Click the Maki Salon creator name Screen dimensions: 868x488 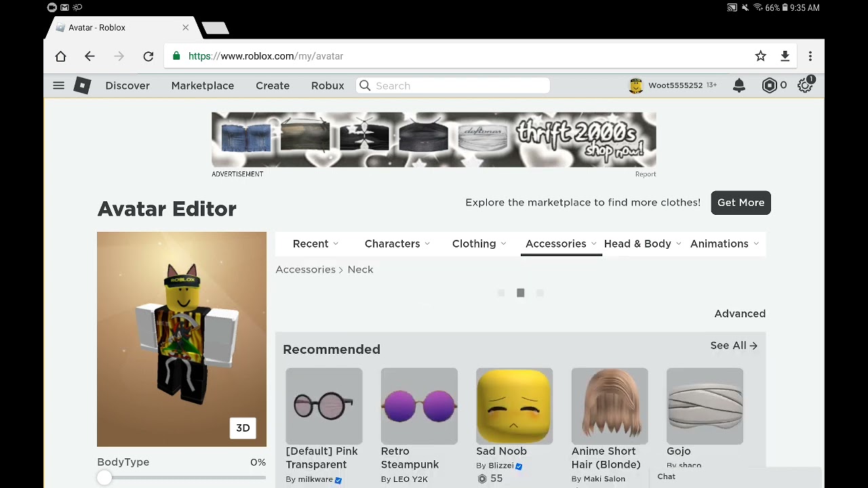coord(604,479)
